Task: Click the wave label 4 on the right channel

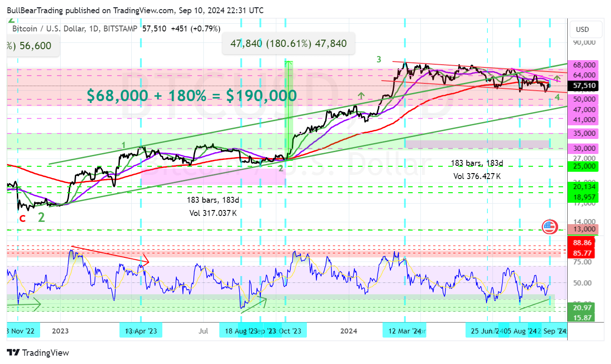Action: coord(557,97)
